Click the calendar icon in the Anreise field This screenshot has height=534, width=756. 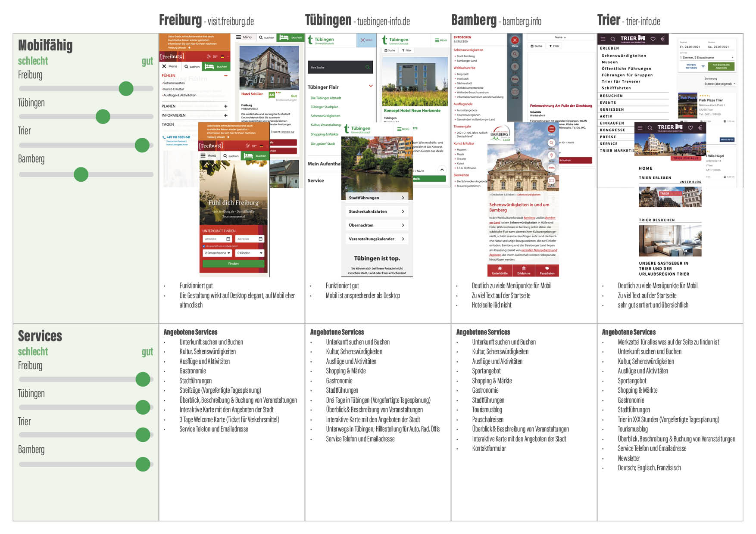(228, 239)
